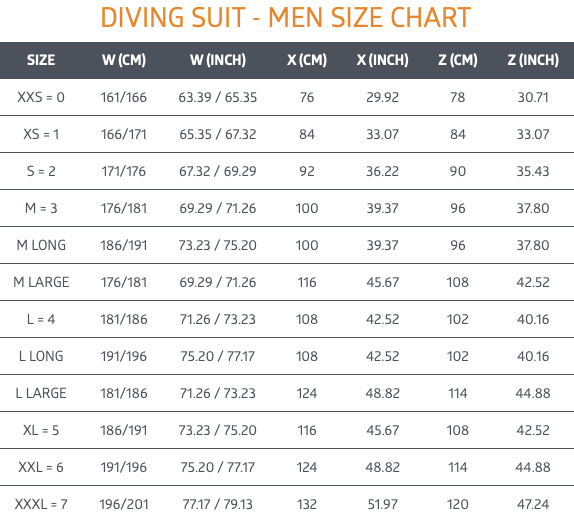The image size is (574, 516).
Task: Select the 'M = 3' size cell
Action: (41, 208)
